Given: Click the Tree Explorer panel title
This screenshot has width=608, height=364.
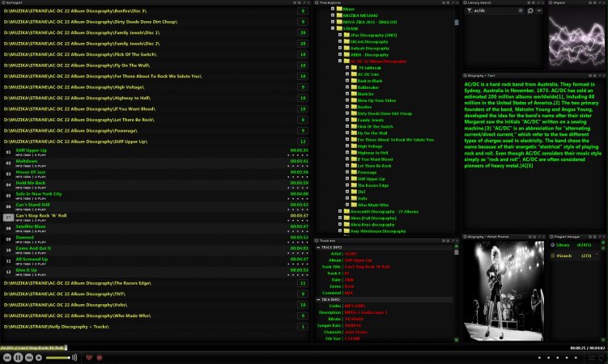Looking at the screenshot, I should 330,2.
